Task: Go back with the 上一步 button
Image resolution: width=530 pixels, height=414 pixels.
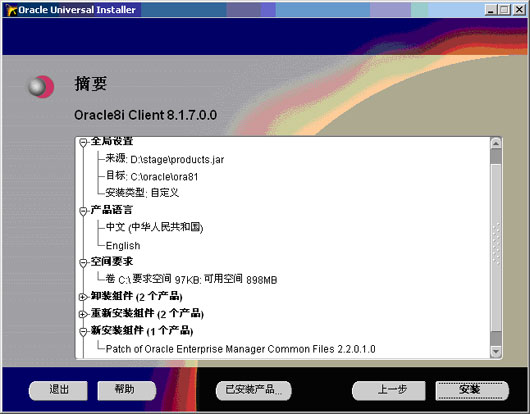Action: pyautogui.click(x=389, y=390)
